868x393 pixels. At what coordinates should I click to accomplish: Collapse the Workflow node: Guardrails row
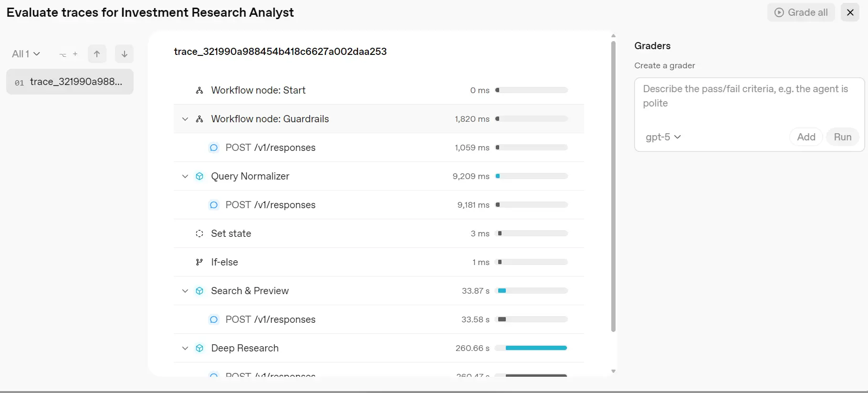click(185, 119)
